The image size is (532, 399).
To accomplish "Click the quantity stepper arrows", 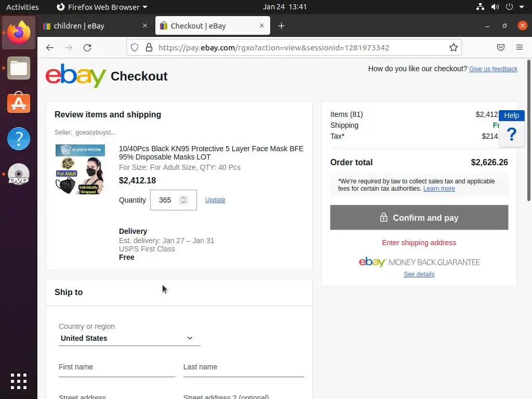I will 183,200.
